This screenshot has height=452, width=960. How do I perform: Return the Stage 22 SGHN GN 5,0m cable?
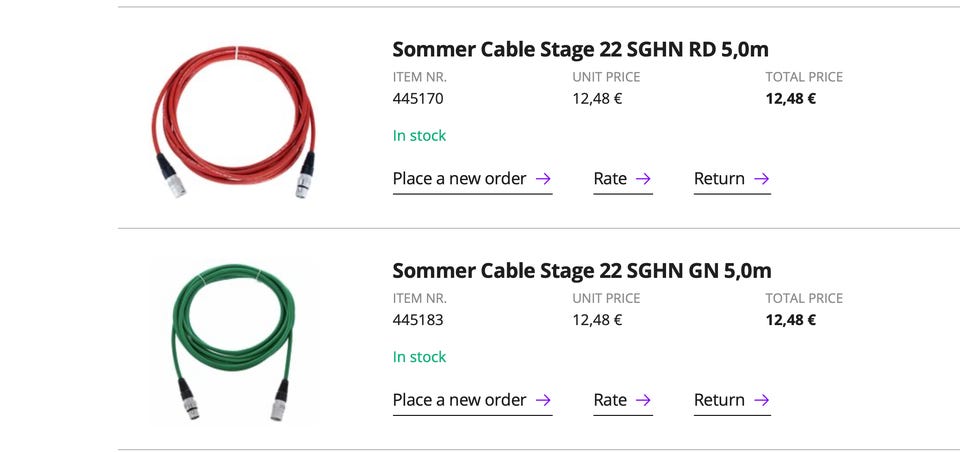point(719,400)
